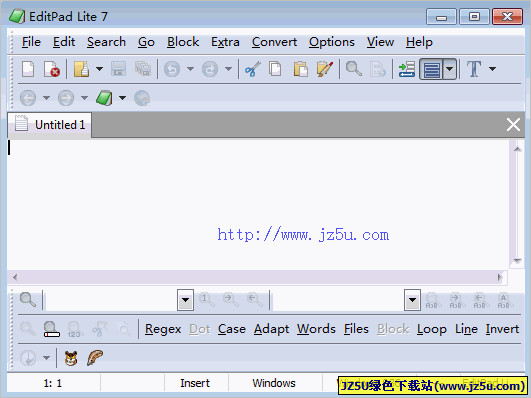This screenshot has width=531, height=398.
Task: Click the Copy icon
Action: (275, 69)
